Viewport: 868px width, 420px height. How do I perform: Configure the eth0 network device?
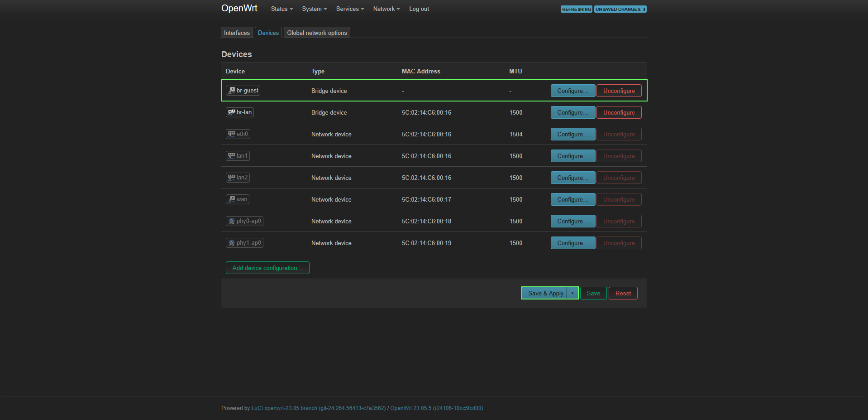click(573, 134)
